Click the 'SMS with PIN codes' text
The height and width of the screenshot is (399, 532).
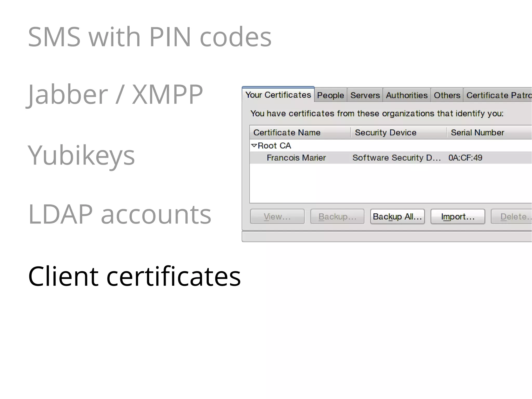[150, 37]
